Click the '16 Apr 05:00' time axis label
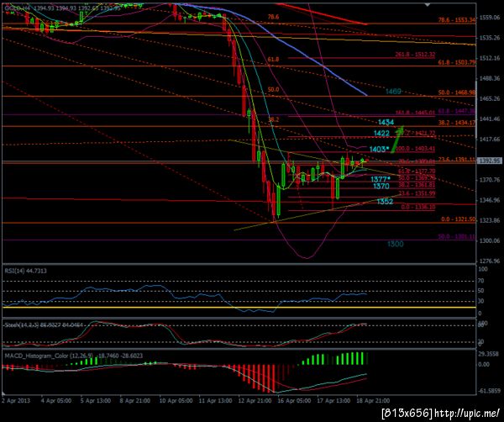The image size is (504, 422). pos(295,400)
